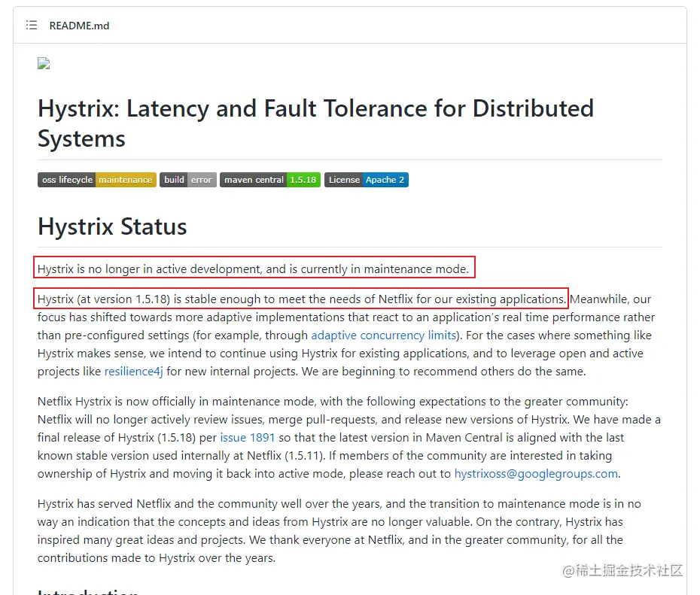The image size is (700, 595).
Task: Click the hystrixoss@googlegroups.com email link
Action: [536, 473]
